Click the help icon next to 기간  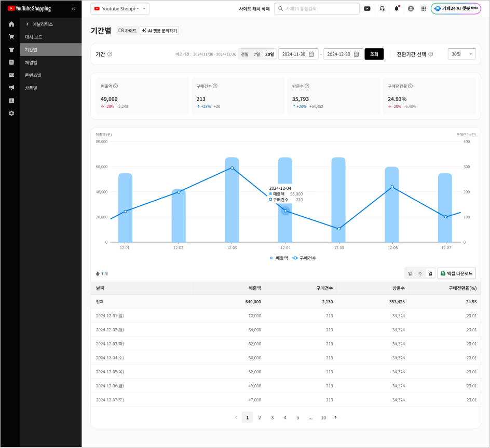pyautogui.click(x=110, y=54)
